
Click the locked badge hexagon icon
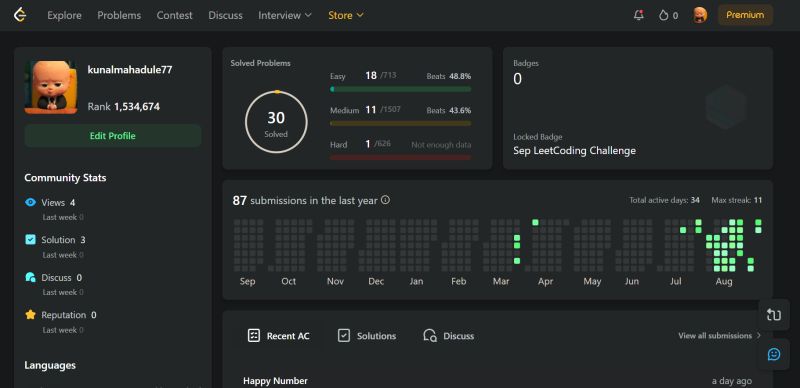pyautogui.click(x=726, y=107)
